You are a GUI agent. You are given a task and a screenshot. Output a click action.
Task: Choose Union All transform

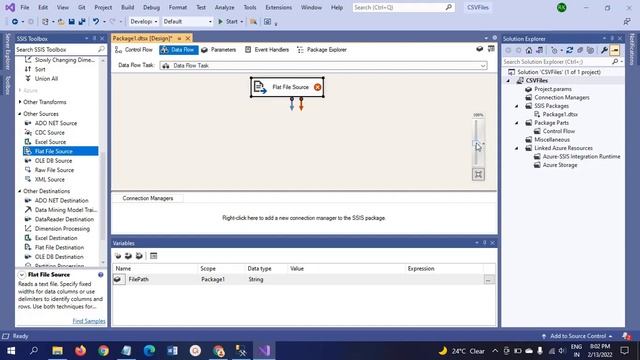[46, 78]
